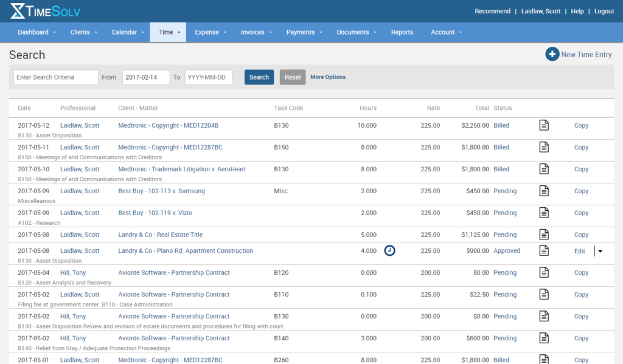
Task: Open the note icon on the Plano Rd Apartment Construction row
Action: (x=543, y=250)
